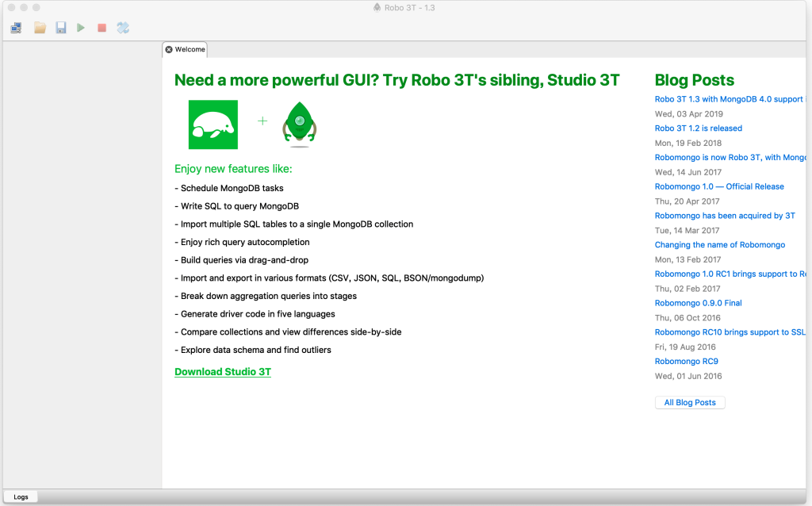Click the Robo 3T green rocket logo

(x=299, y=125)
